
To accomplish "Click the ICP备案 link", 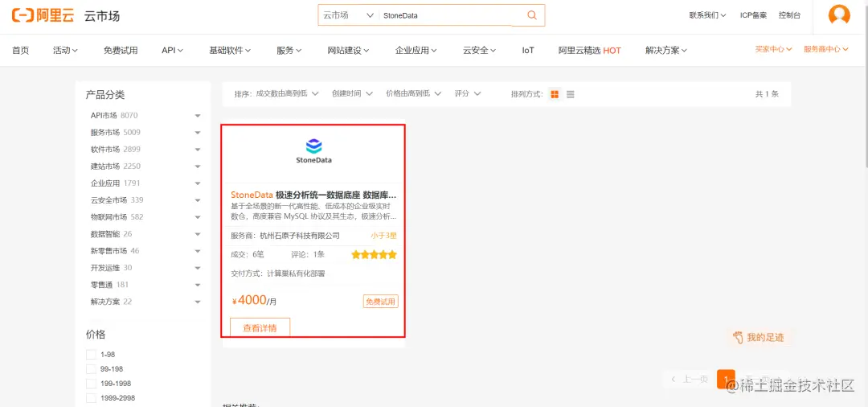I will coord(753,15).
